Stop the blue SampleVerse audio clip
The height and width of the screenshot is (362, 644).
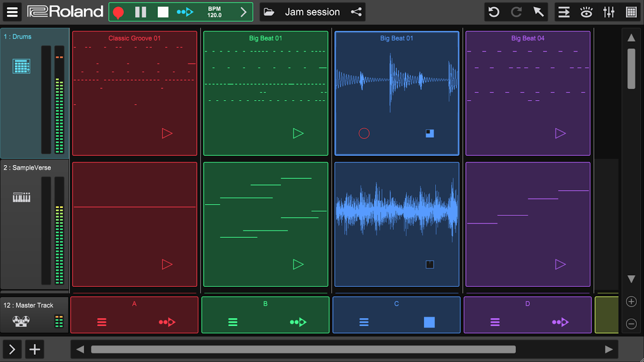coord(430,264)
